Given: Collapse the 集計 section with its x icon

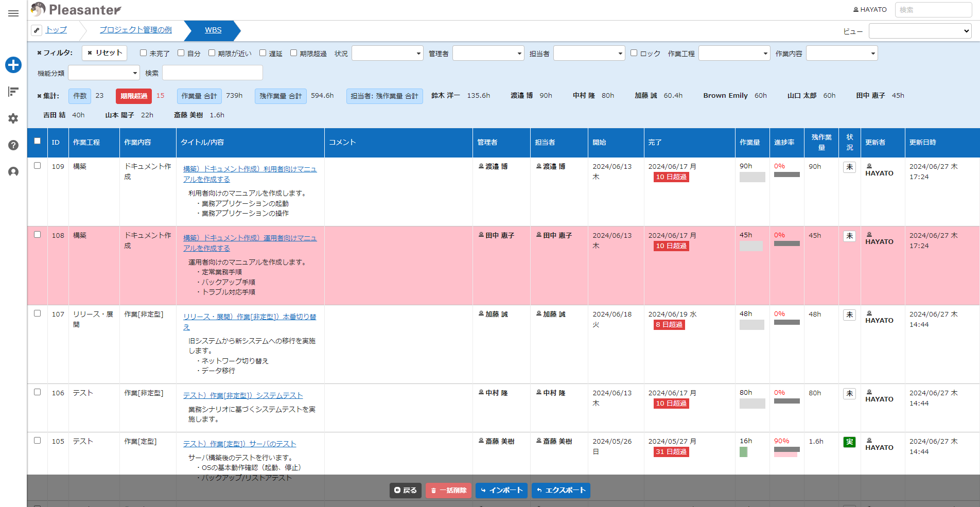Looking at the screenshot, I should coord(39,96).
